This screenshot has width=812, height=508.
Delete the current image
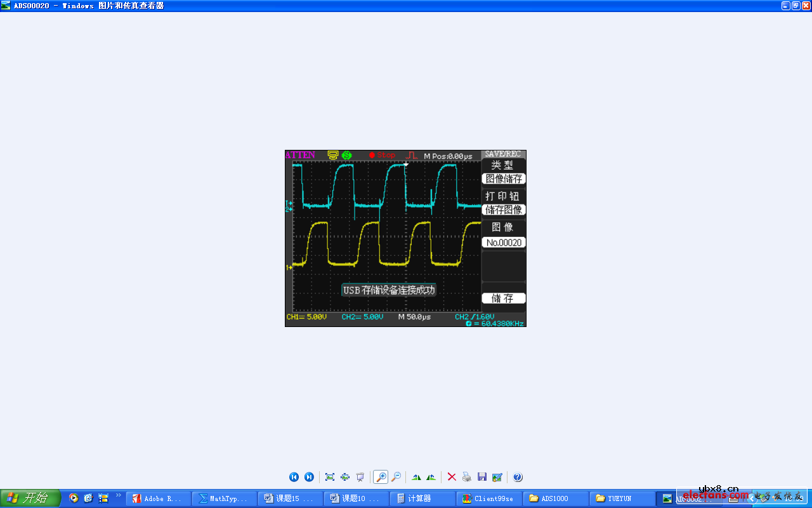(452, 477)
